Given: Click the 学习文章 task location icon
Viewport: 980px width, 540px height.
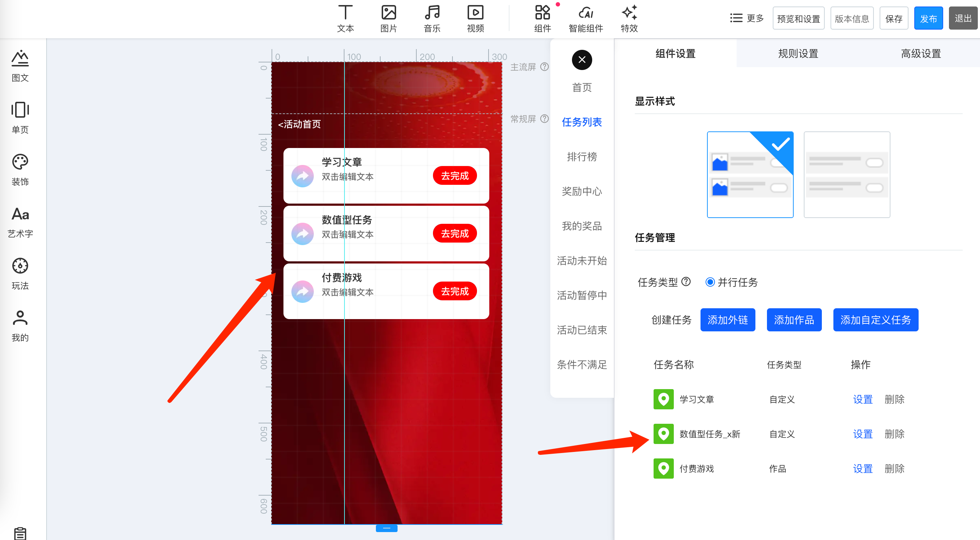Looking at the screenshot, I should coord(663,399).
